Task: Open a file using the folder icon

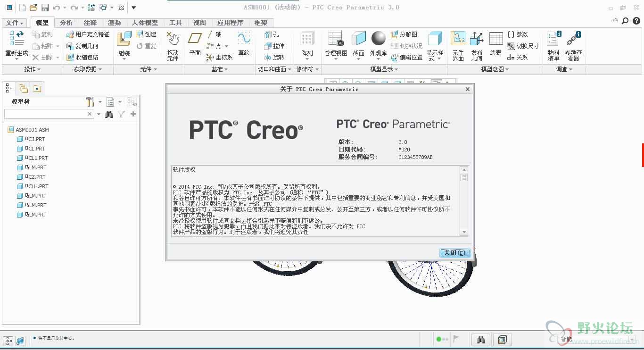Action: [x=33, y=8]
